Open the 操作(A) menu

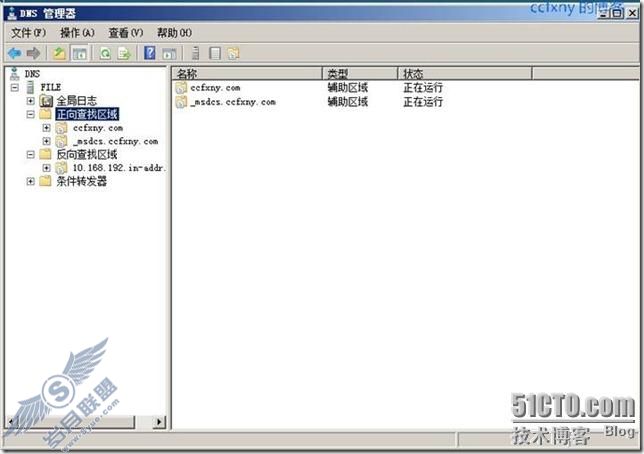77,33
